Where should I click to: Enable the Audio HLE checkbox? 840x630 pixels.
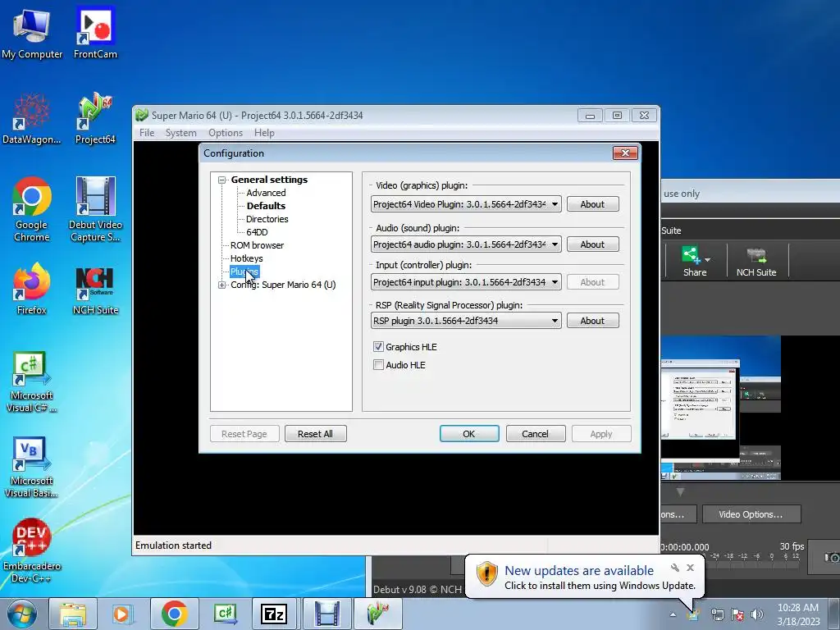tap(378, 365)
